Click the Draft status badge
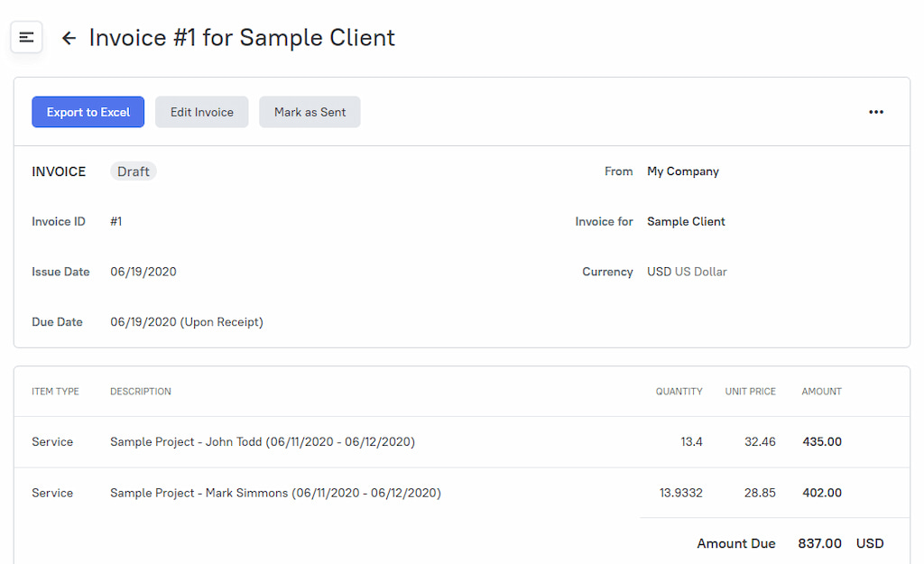Screen dimensions: 924x564 pos(133,171)
